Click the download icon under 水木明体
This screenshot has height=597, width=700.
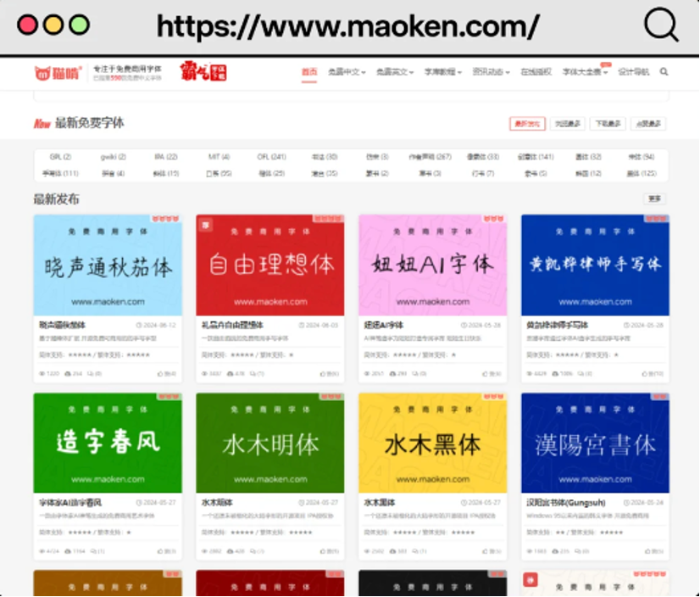[x=231, y=551]
